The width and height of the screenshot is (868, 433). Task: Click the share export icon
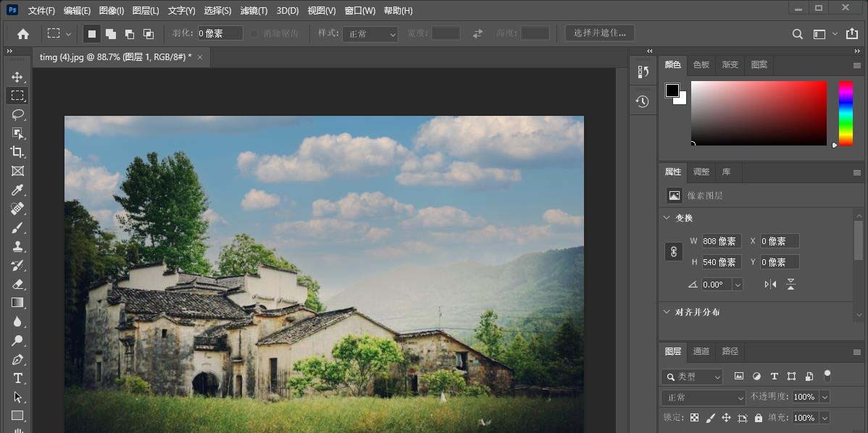pyautogui.click(x=851, y=34)
